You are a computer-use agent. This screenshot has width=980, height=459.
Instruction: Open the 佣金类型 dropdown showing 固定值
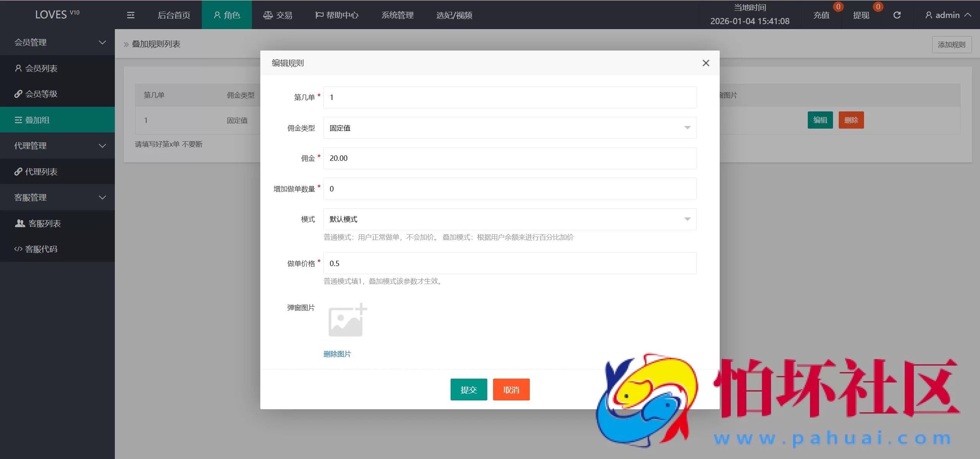509,128
